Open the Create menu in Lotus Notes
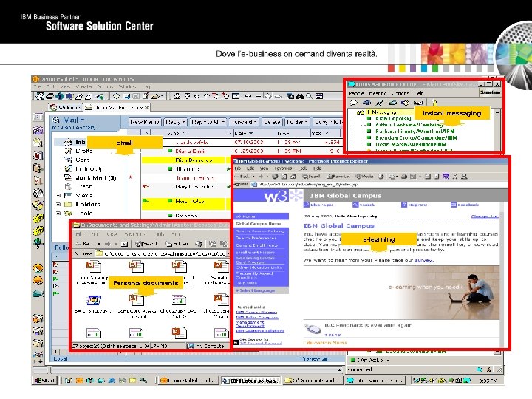This screenshot has width=532, height=399. click(83, 87)
